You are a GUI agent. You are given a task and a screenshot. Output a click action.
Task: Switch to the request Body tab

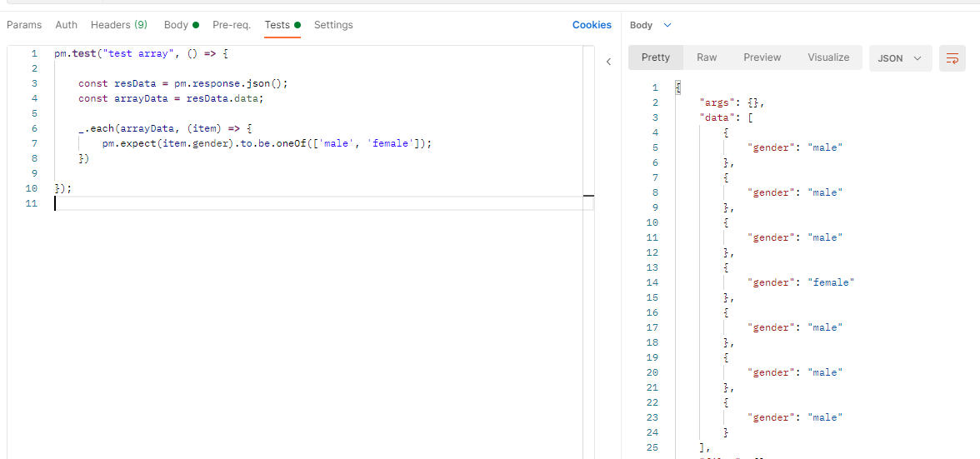pos(182,25)
